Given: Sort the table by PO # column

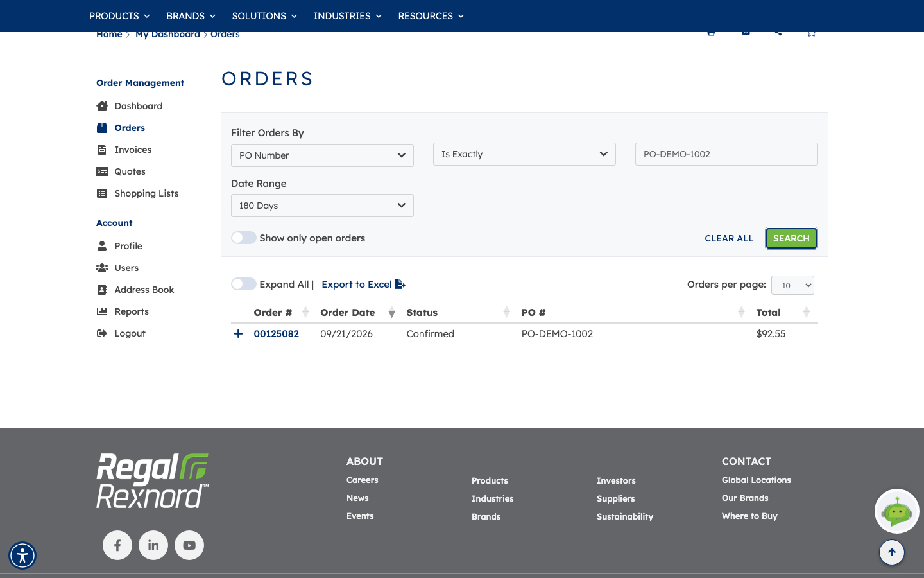Looking at the screenshot, I should click(633, 313).
